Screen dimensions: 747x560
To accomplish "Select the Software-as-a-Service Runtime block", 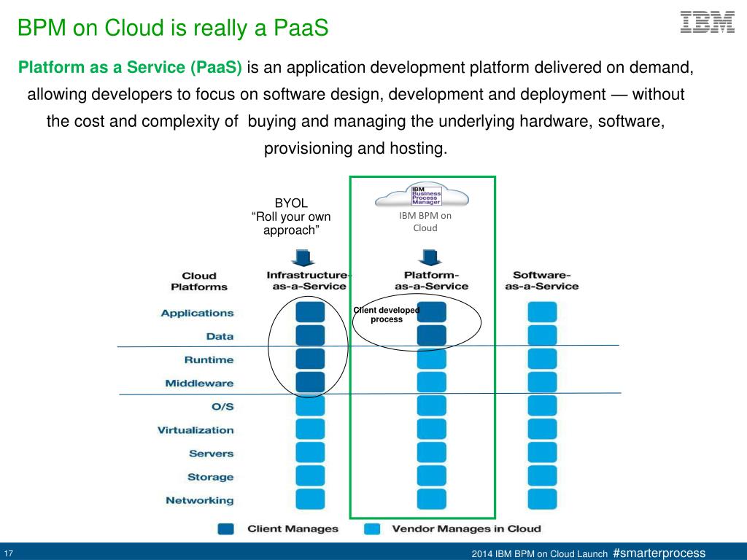I will click(x=542, y=359).
